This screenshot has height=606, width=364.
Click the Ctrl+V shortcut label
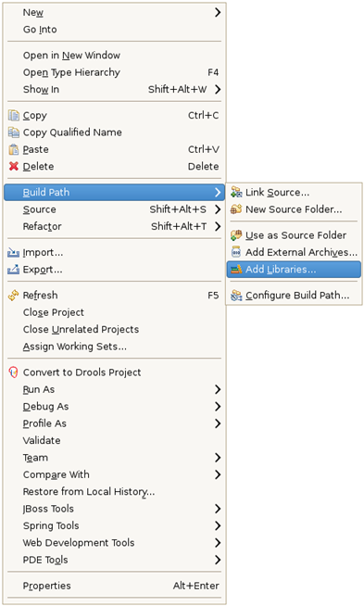[204, 149]
